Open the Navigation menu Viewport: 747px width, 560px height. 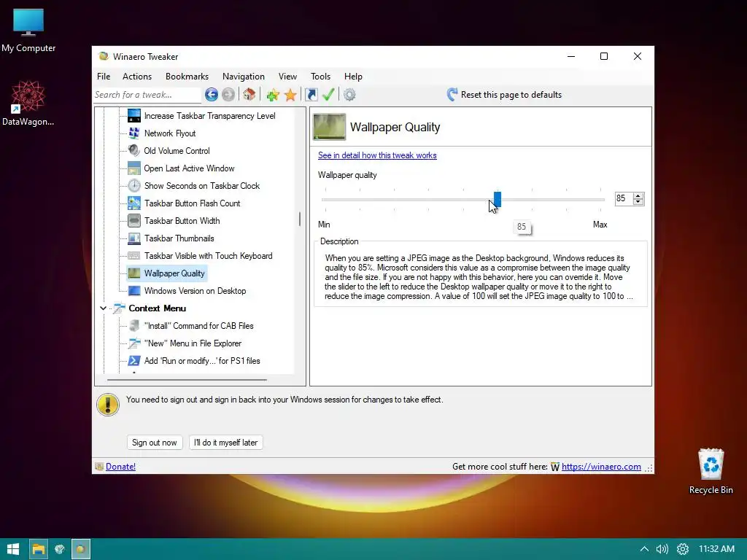point(244,76)
